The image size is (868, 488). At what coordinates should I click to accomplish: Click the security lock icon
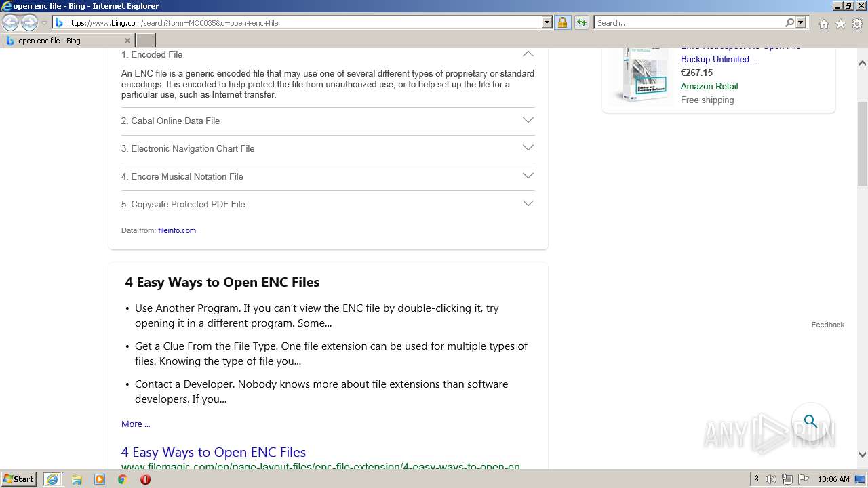pyautogui.click(x=562, y=22)
